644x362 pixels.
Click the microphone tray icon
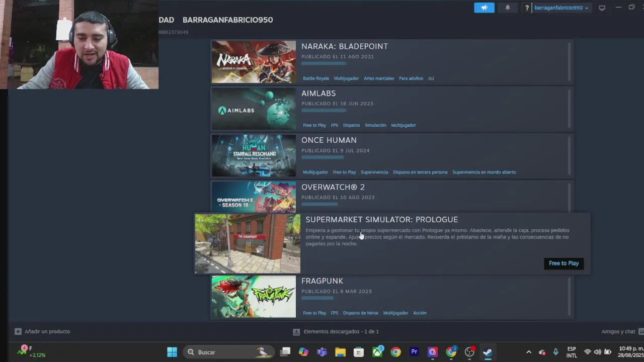(555, 352)
